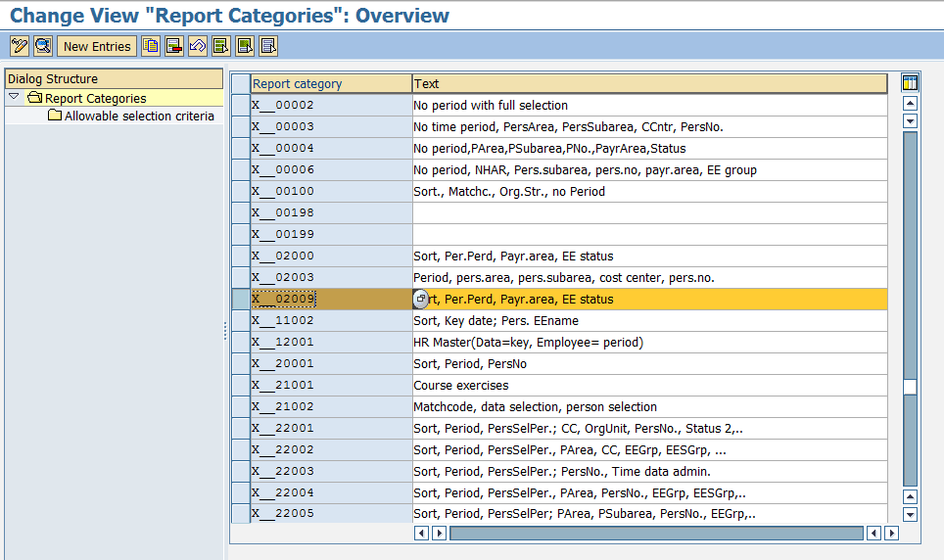
Task: Toggle row selector for X__00199
Action: 241,234
